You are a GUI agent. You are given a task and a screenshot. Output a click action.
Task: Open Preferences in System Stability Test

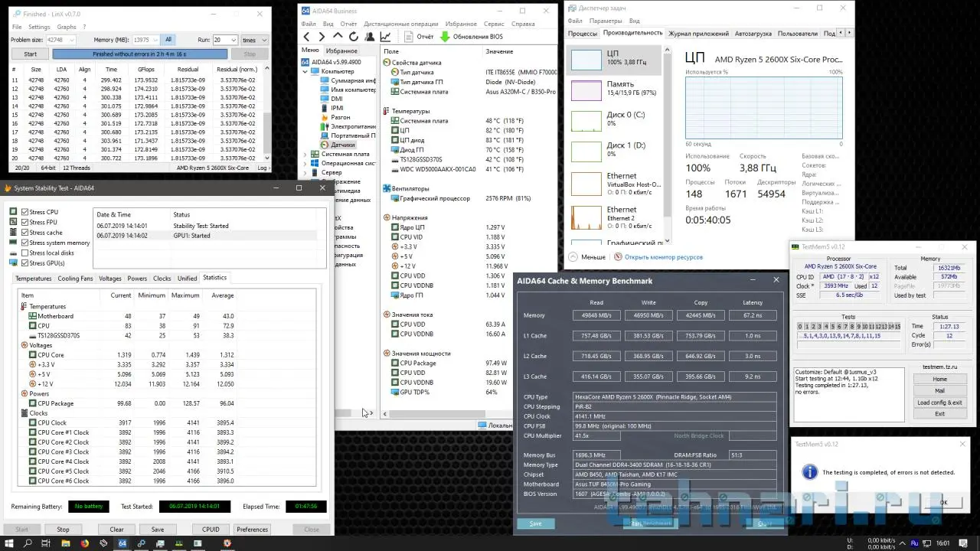tap(252, 530)
